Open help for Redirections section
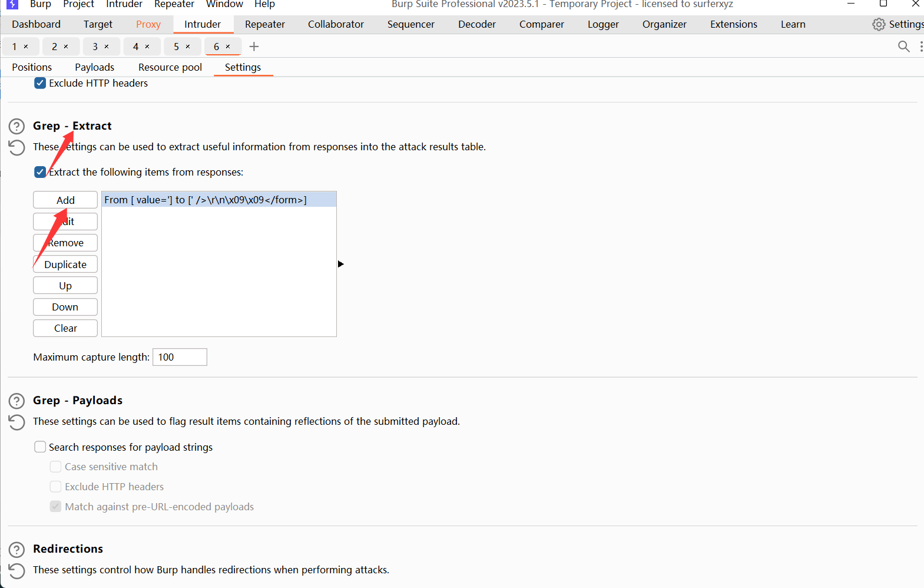 tap(16, 549)
